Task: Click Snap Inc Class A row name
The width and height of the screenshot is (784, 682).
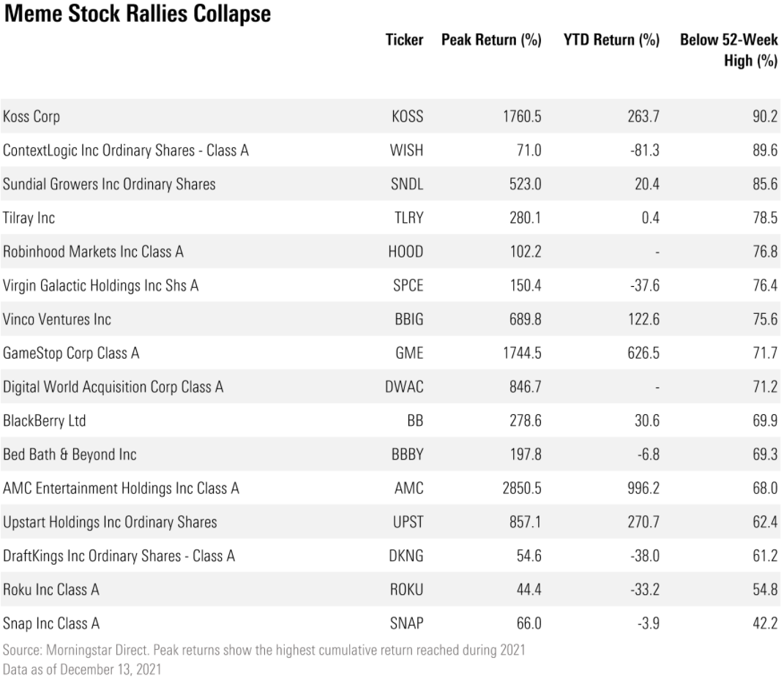Action: (x=51, y=623)
